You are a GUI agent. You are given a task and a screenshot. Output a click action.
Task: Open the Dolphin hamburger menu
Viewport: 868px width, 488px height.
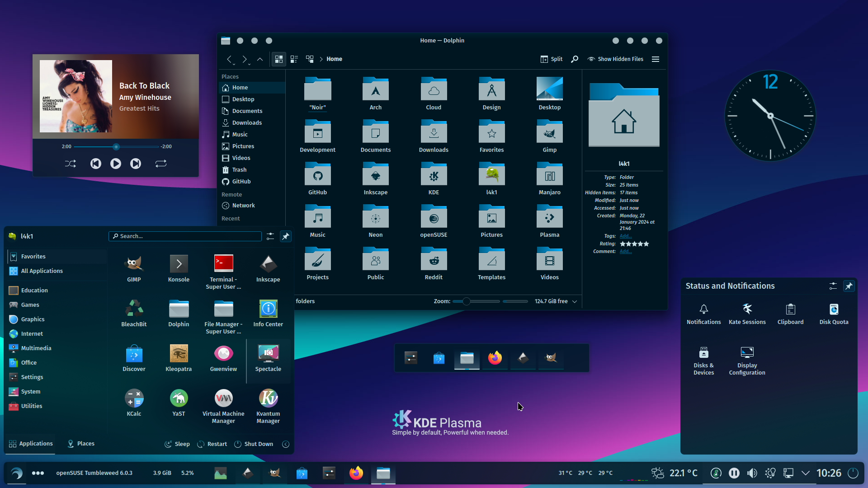pos(655,59)
